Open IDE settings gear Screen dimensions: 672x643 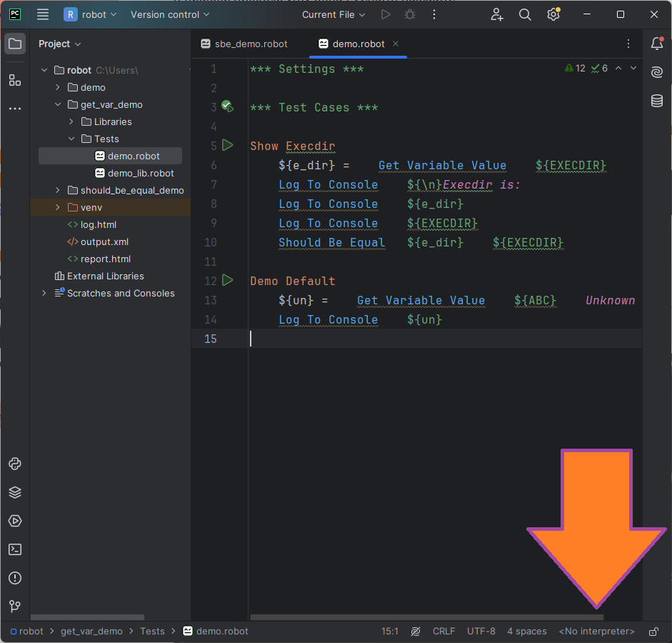click(553, 14)
